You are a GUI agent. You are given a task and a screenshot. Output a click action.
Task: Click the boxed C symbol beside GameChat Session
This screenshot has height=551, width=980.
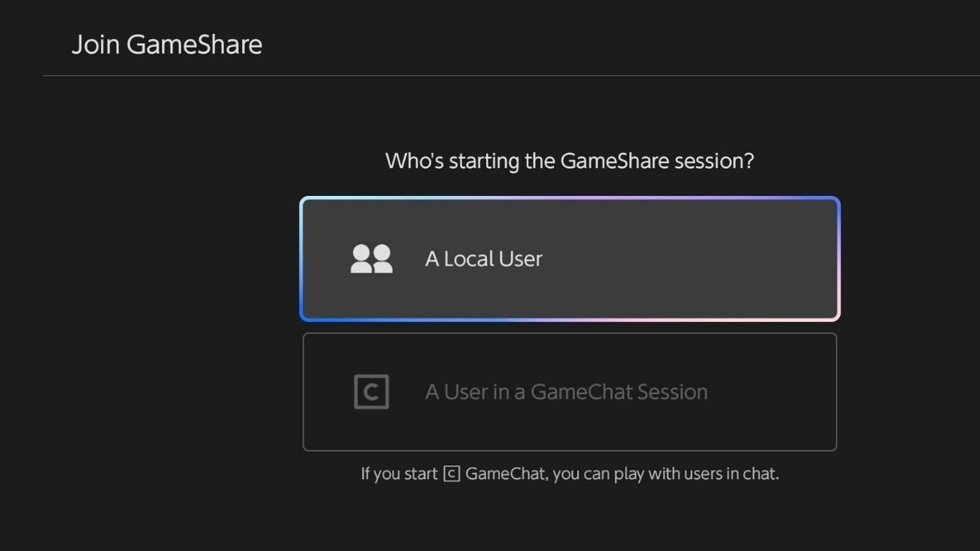point(371,392)
